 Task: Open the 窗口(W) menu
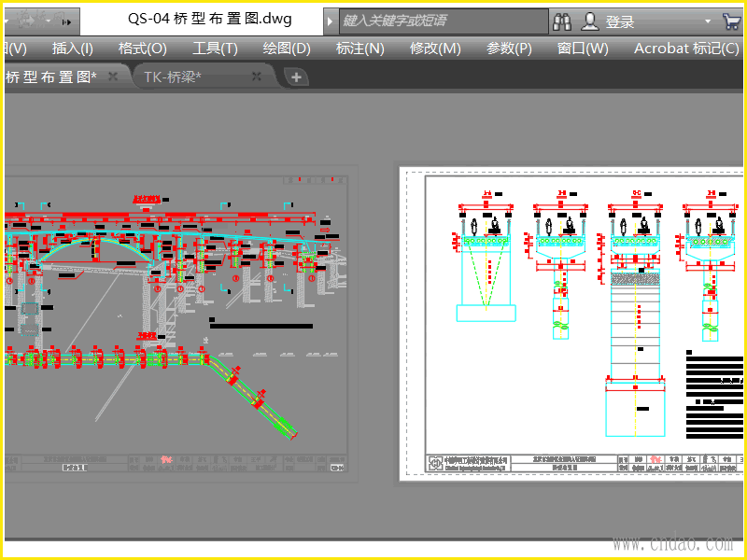[x=583, y=49]
